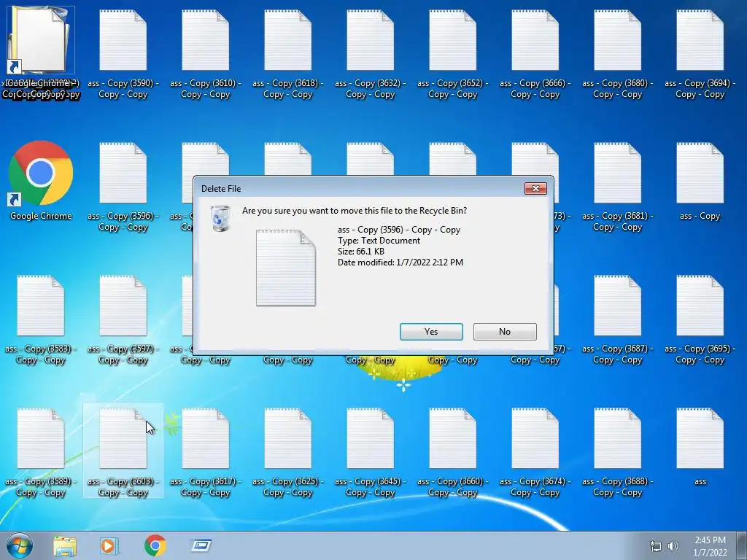The width and height of the screenshot is (747, 560).
Task: Open the clock showing 2:45 PM
Action: [710, 546]
